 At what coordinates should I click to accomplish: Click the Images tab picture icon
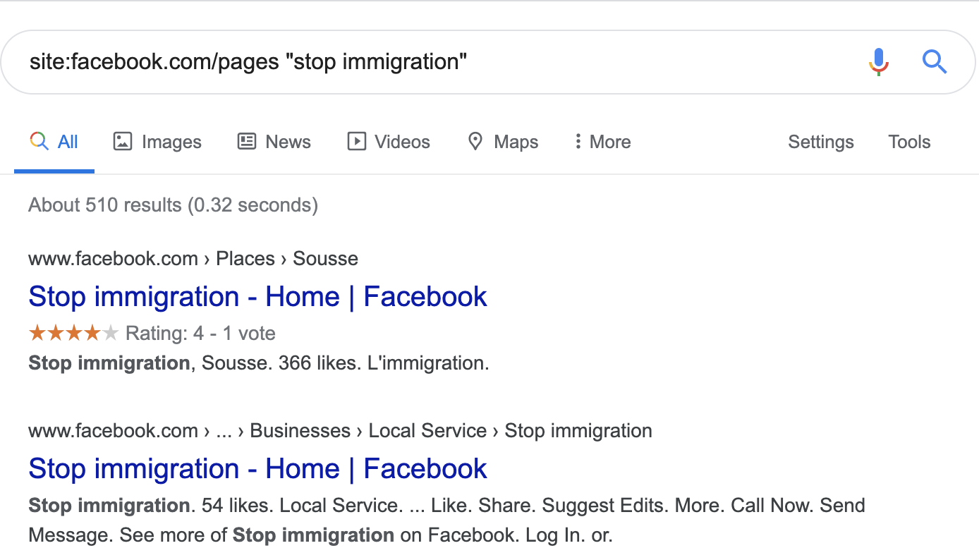[123, 142]
